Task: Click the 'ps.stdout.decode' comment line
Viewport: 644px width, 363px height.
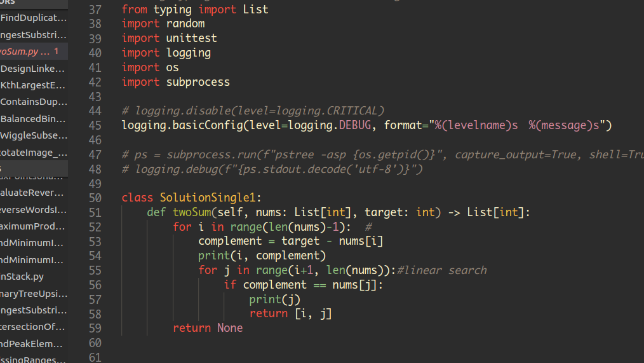Action: [x=272, y=169]
